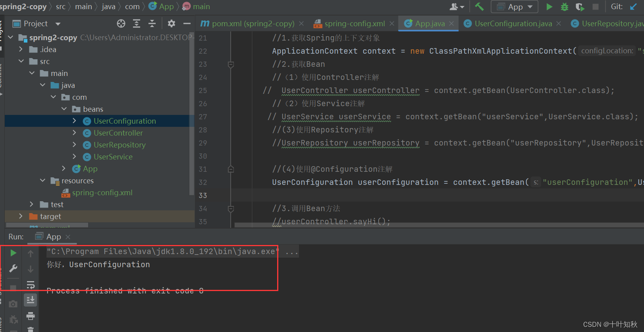Rerun App from Run panel

pyautogui.click(x=13, y=253)
